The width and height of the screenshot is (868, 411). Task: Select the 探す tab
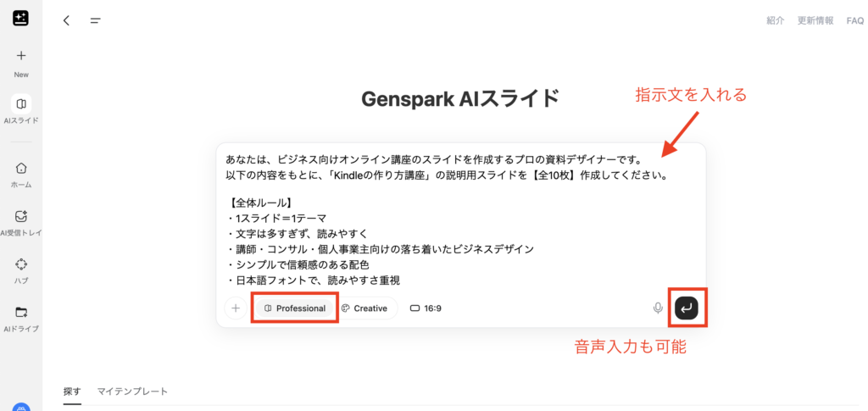click(72, 392)
